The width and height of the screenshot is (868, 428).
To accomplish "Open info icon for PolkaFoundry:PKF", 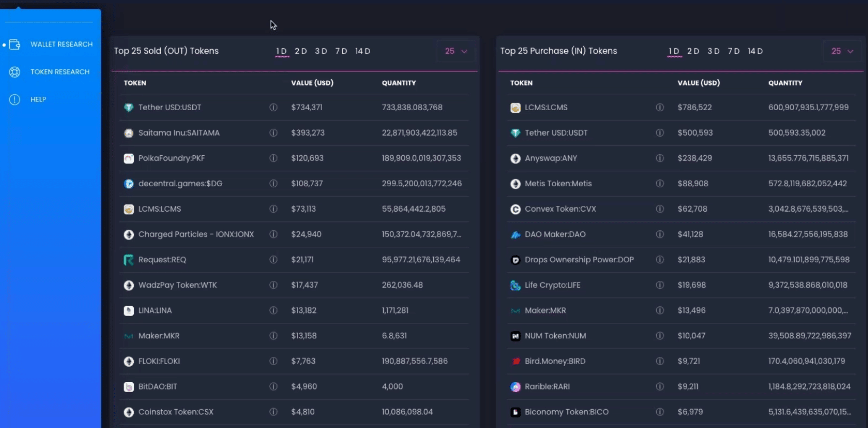I will [273, 158].
